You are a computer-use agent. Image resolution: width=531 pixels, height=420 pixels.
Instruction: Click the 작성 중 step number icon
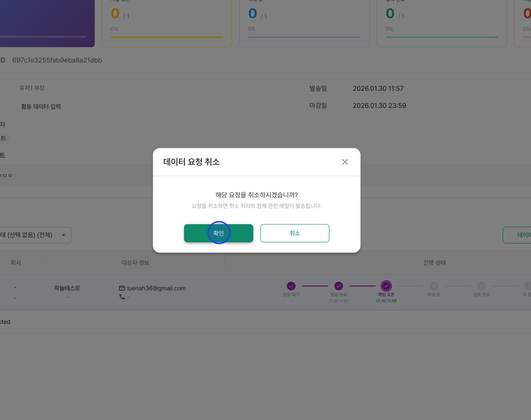434,286
